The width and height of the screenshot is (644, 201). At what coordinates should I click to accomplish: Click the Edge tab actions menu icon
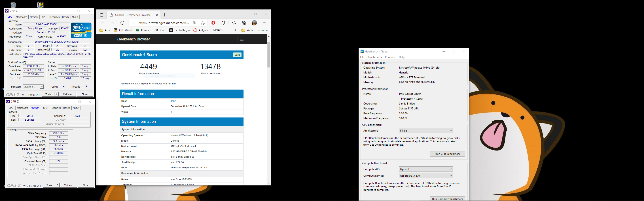click(102, 15)
